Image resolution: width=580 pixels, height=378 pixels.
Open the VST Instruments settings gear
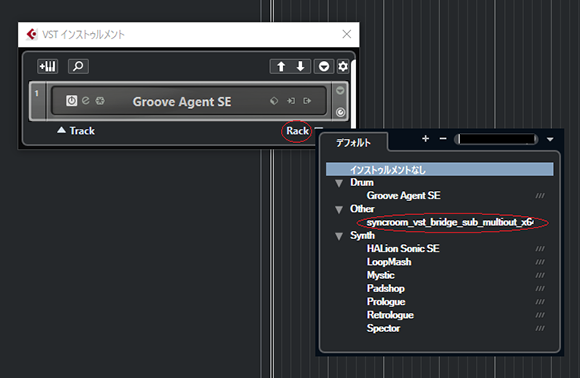pos(343,67)
